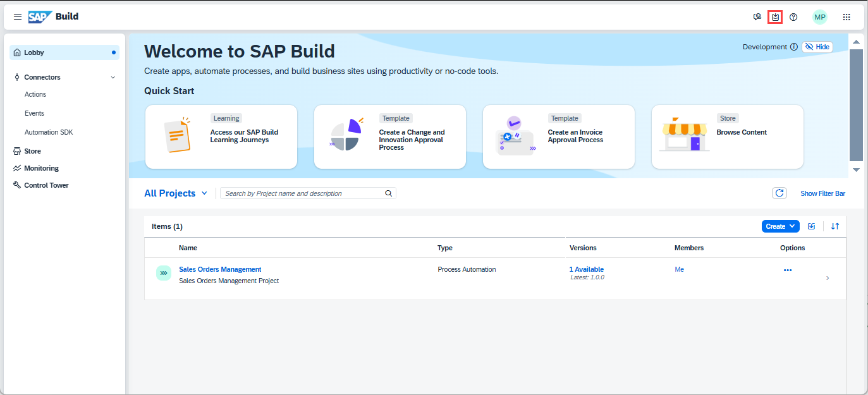Screen dimensions: 868x395
Task: Click the Members column header
Action: pyautogui.click(x=689, y=248)
